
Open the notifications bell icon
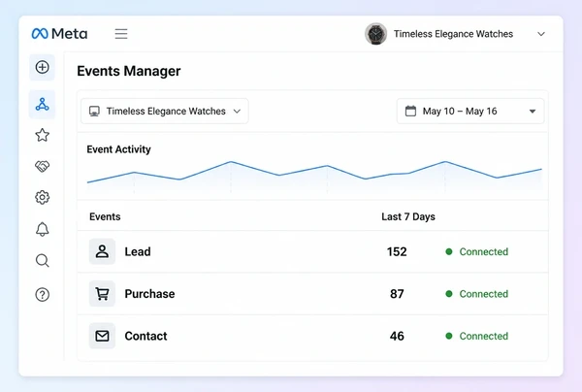point(43,229)
